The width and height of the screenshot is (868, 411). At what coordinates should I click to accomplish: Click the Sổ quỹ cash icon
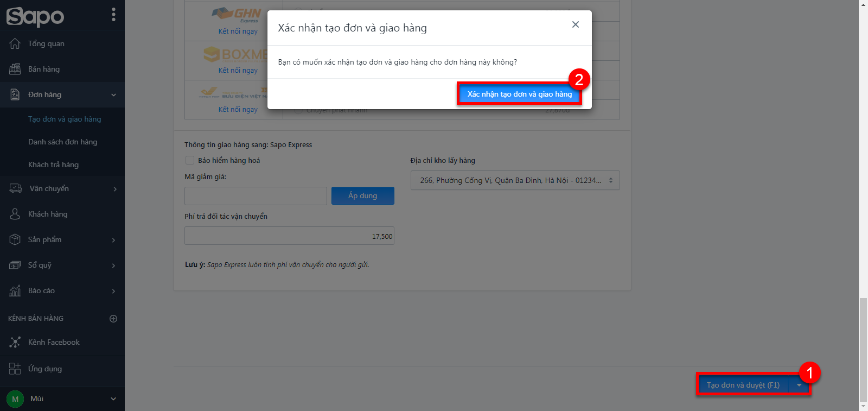click(15, 265)
